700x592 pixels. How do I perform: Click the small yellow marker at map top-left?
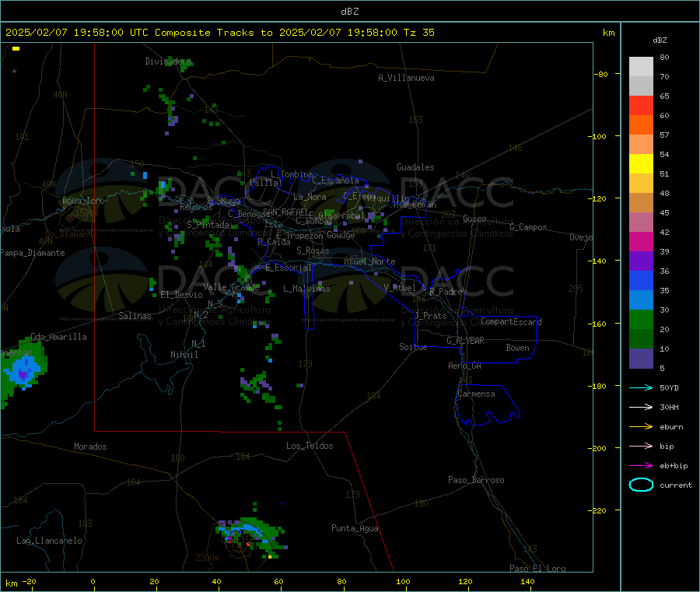click(16, 49)
